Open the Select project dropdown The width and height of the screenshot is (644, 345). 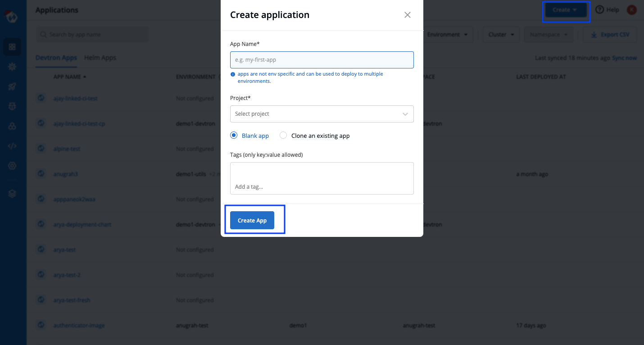[322, 114]
